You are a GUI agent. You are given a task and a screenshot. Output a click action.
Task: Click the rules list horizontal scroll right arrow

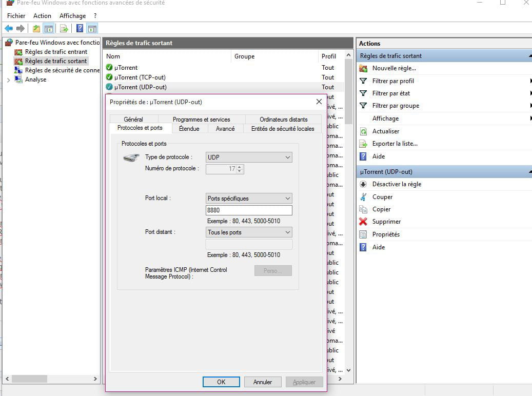pyautogui.click(x=340, y=379)
